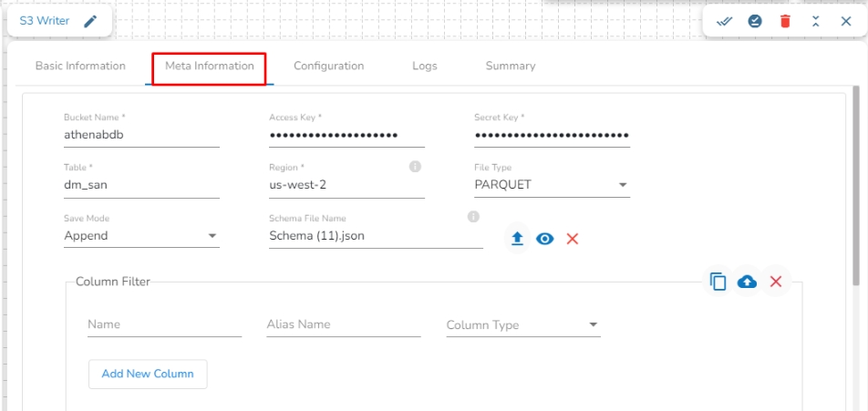
Task: Click the red X next to schema file
Action: point(573,239)
